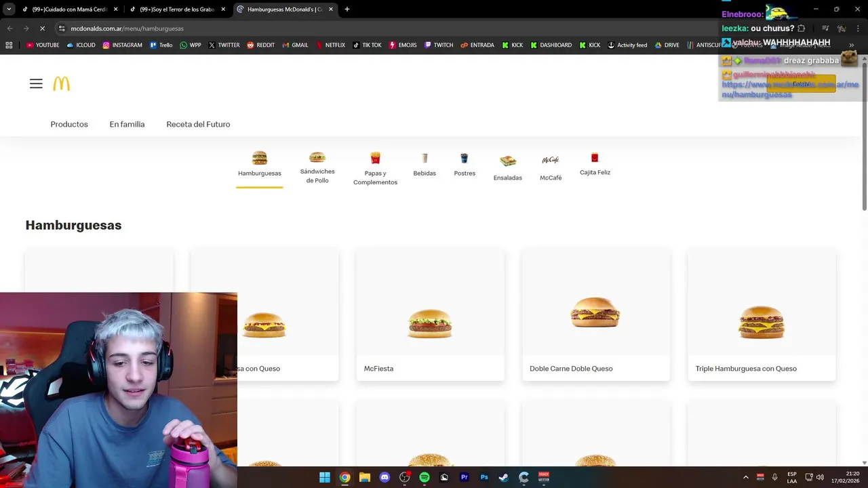Open the Postres category
Image resolution: width=868 pixels, height=488 pixels.
pos(465,165)
